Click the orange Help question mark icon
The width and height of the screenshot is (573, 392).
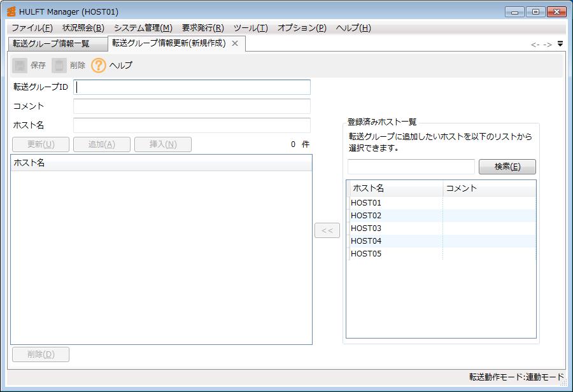coord(99,66)
